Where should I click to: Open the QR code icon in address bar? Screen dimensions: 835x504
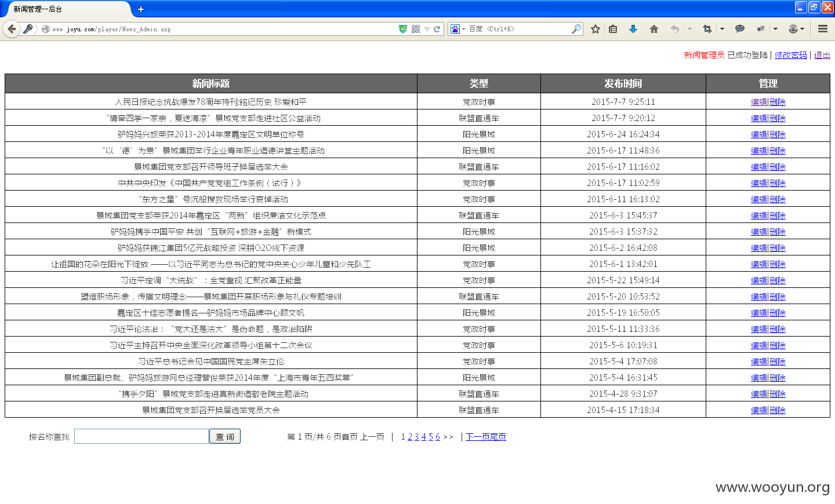[x=416, y=29]
